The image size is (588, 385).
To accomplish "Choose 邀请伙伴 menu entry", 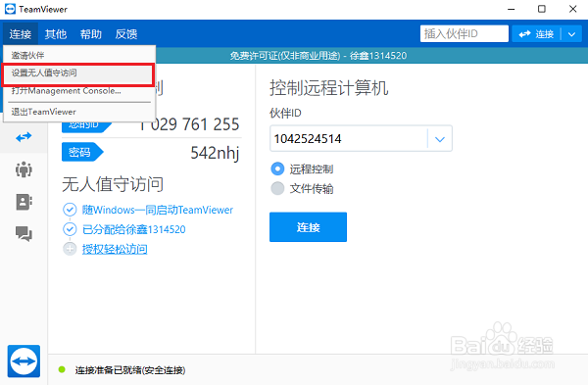I will (79, 55).
